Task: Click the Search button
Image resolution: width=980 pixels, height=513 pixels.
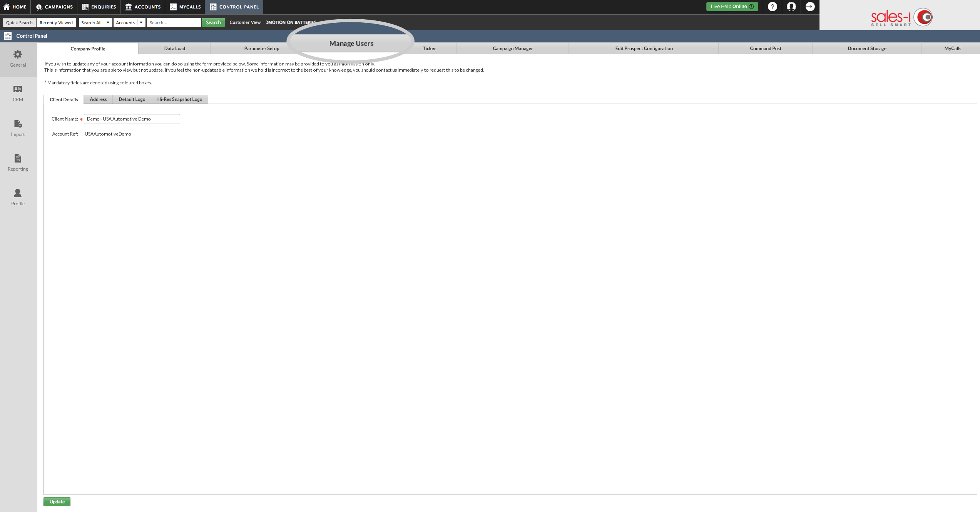Action: 212,22
